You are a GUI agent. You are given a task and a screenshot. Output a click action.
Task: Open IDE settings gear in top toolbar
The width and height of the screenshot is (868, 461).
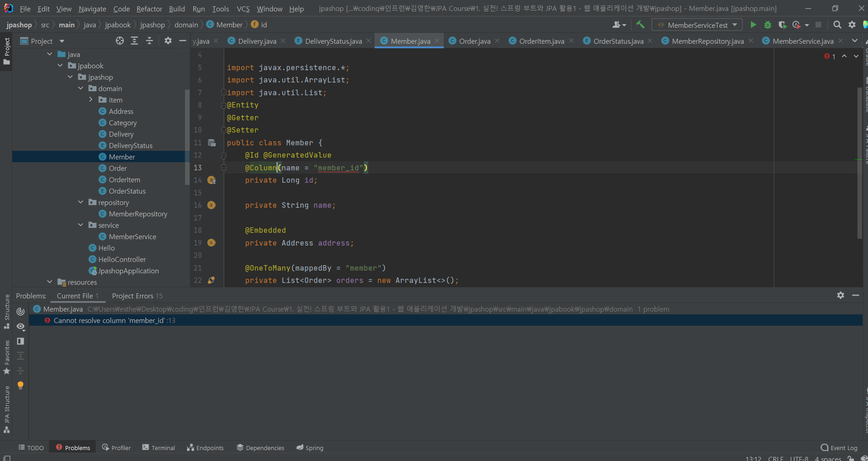[x=852, y=25]
